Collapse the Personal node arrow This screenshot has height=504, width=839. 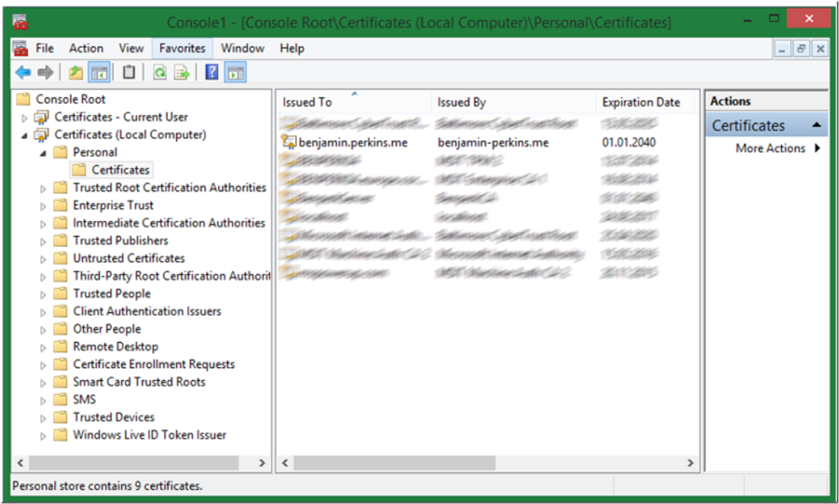click(x=43, y=154)
